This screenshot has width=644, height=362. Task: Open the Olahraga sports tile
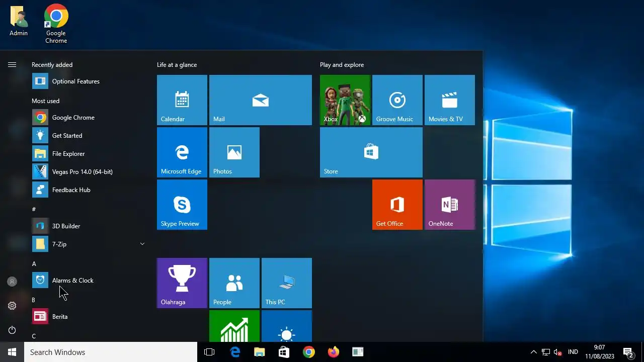click(182, 283)
